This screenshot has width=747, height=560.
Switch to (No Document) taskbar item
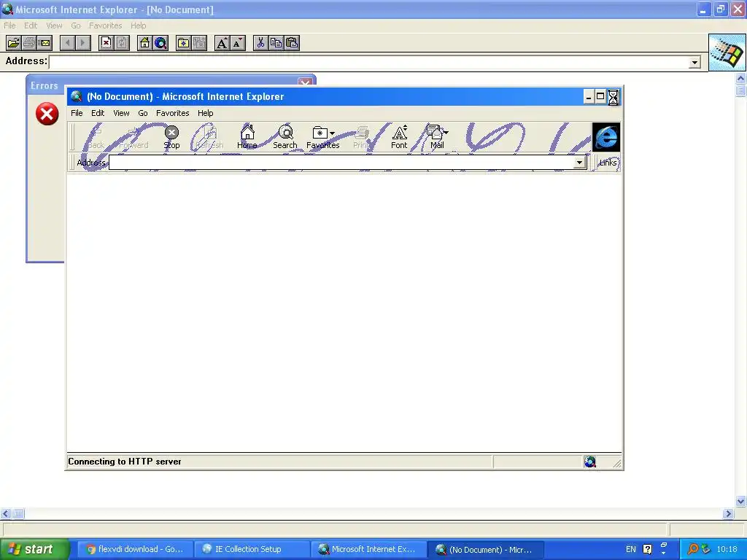(485, 549)
